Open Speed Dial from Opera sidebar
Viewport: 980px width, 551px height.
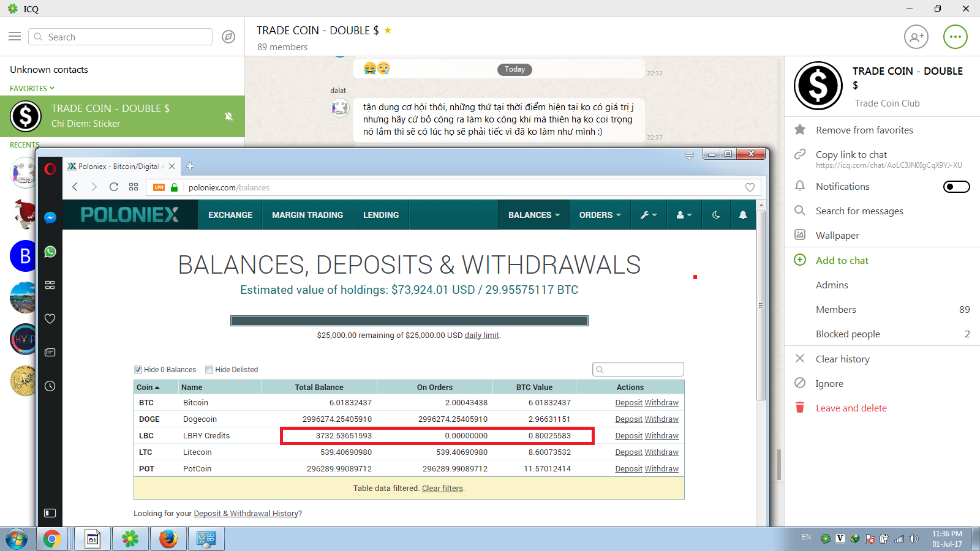tap(50, 285)
